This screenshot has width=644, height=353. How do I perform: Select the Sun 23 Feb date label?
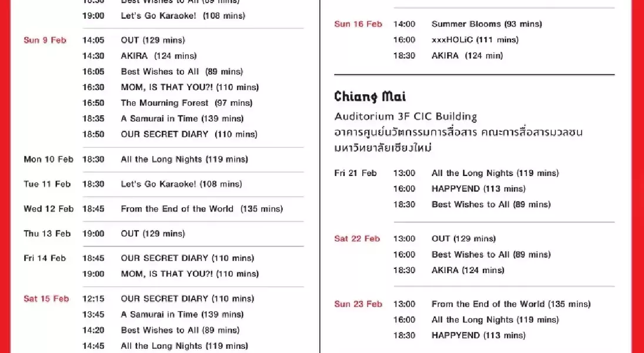pos(358,304)
